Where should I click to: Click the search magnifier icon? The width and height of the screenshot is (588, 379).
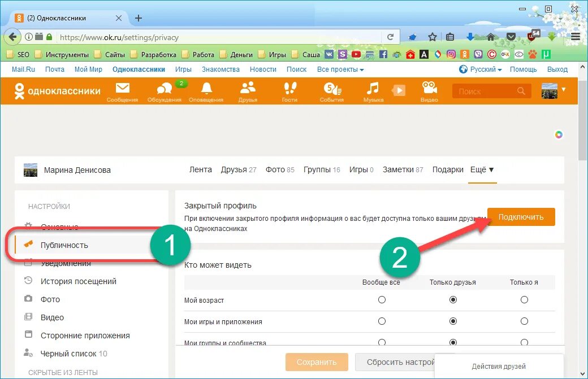(x=521, y=91)
